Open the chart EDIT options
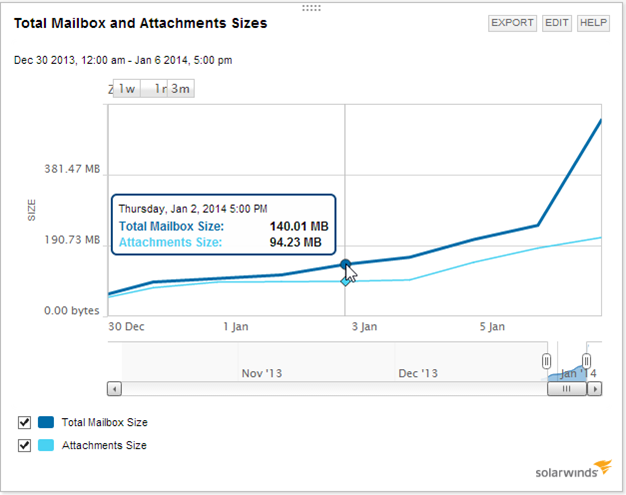Screen dimensions: 626x495 pyautogui.click(x=557, y=23)
